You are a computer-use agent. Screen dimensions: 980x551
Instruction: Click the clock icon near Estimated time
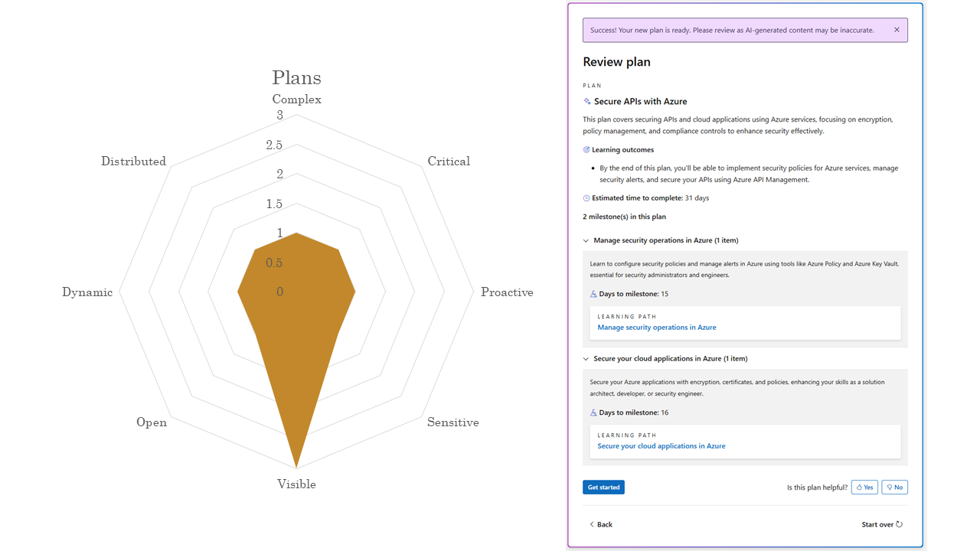pyautogui.click(x=586, y=198)
